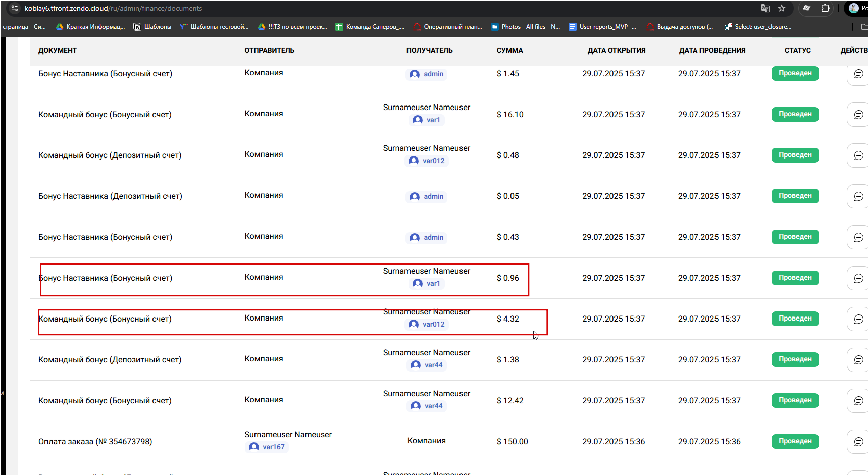
Task: Bookmark this page with the star icon
Action: tap(782, 8)
